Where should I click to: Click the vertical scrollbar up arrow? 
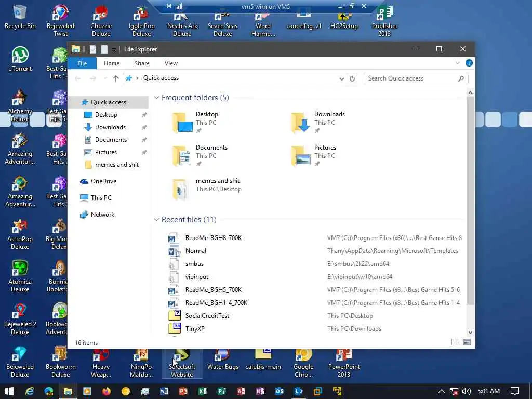click(x=470, y=92)
